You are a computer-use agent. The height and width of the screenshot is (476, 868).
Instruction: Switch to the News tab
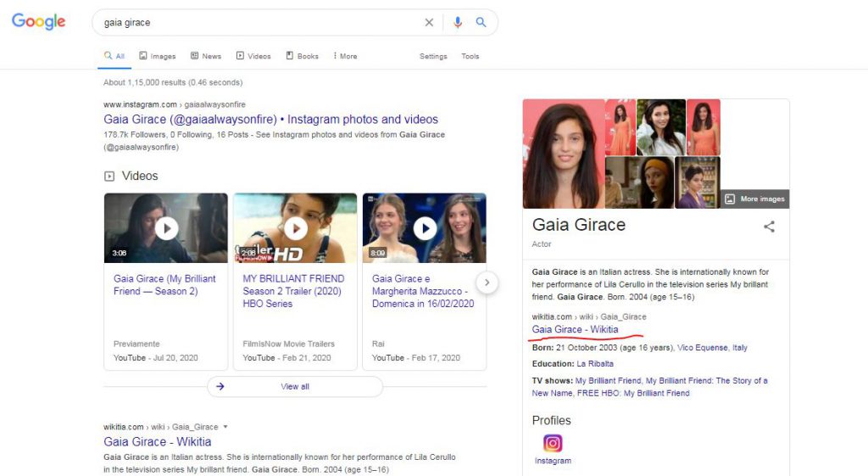coord(206,56)
